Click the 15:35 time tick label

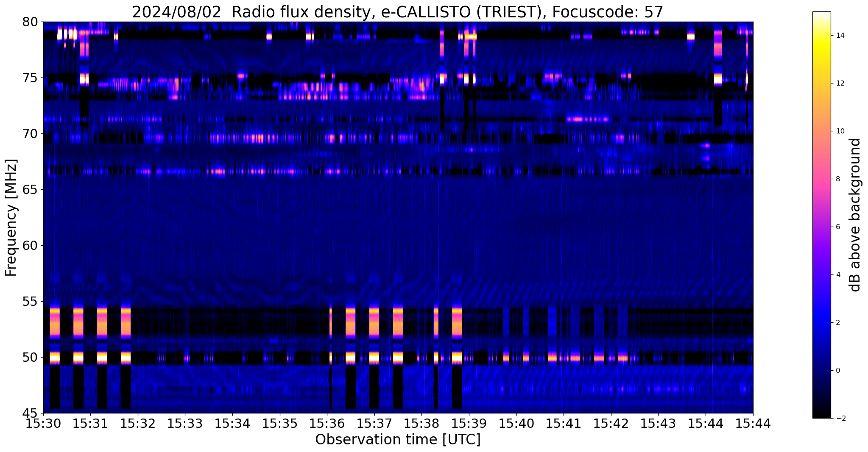279,423
